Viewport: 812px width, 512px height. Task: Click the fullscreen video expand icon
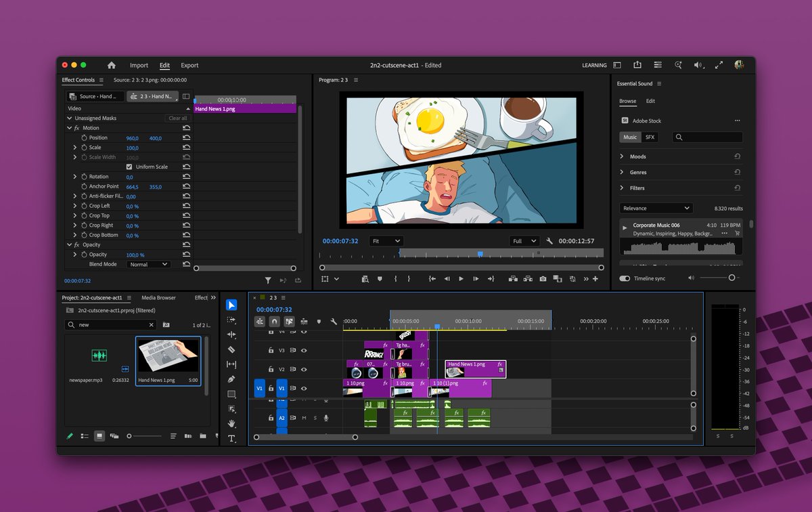(719, 65)
